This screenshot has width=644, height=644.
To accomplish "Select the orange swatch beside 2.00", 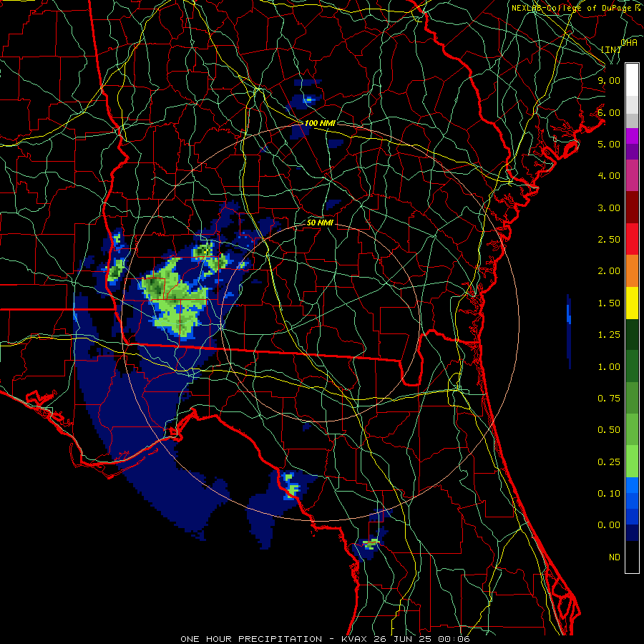I will click(x=632, y=271).
